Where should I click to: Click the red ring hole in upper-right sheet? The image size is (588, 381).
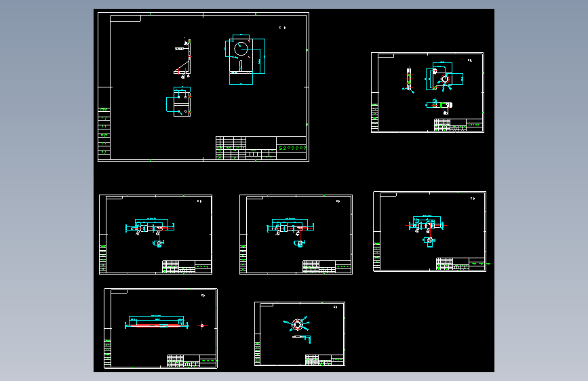click(445, 79)
